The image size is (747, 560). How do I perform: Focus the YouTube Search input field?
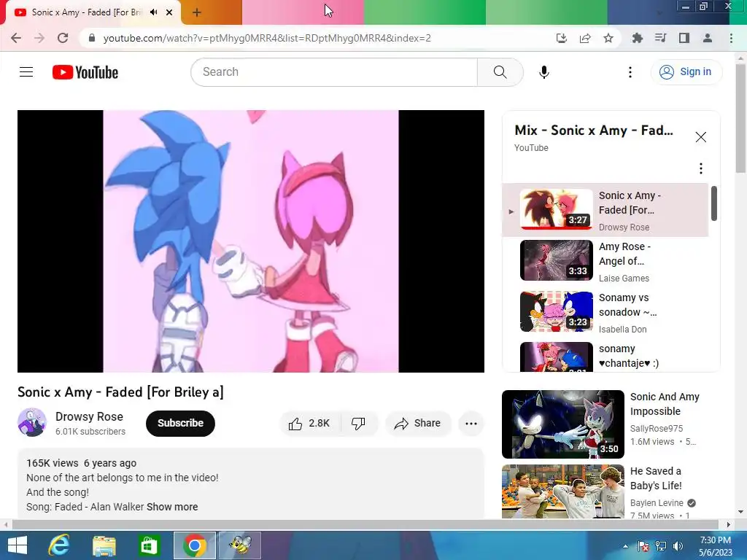(334, 72)
